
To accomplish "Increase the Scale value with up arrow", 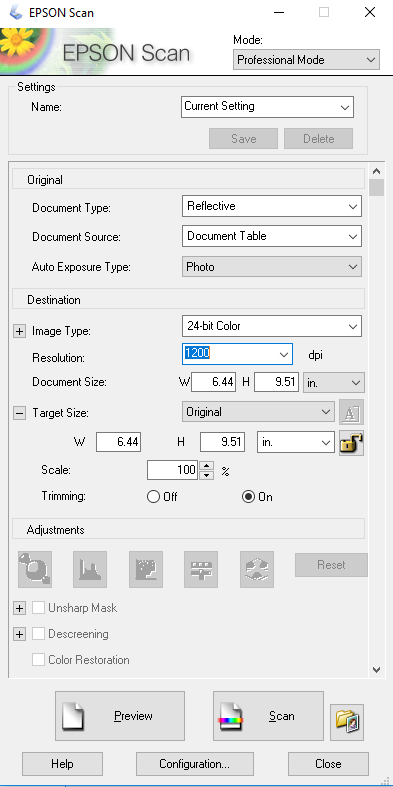I will click(207, 465).
